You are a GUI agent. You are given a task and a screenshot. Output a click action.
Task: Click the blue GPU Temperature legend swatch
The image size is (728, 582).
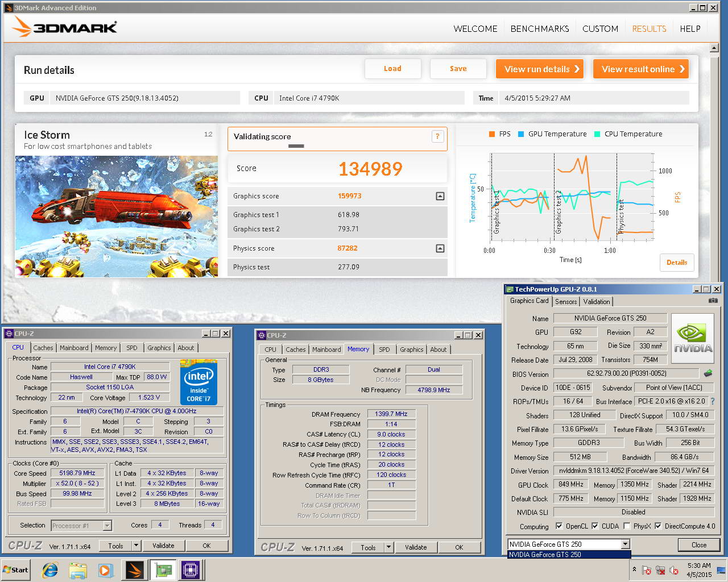(520, 134)
